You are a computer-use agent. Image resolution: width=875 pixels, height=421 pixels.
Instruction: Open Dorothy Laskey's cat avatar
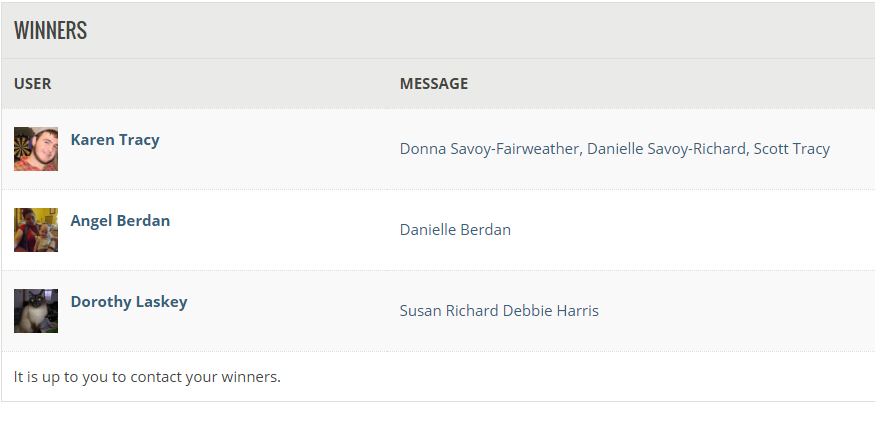tap(36, 311)
